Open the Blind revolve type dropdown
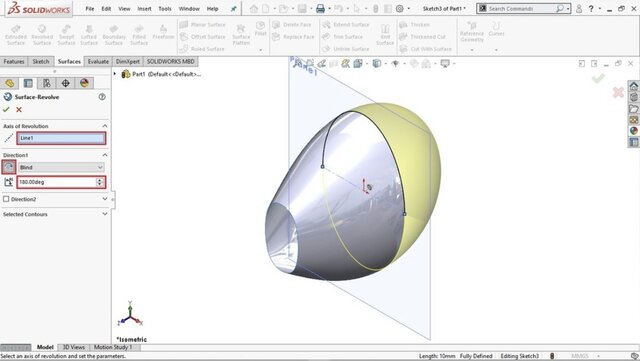This screenshot has height=361, width=640. [x=61, y=167]
